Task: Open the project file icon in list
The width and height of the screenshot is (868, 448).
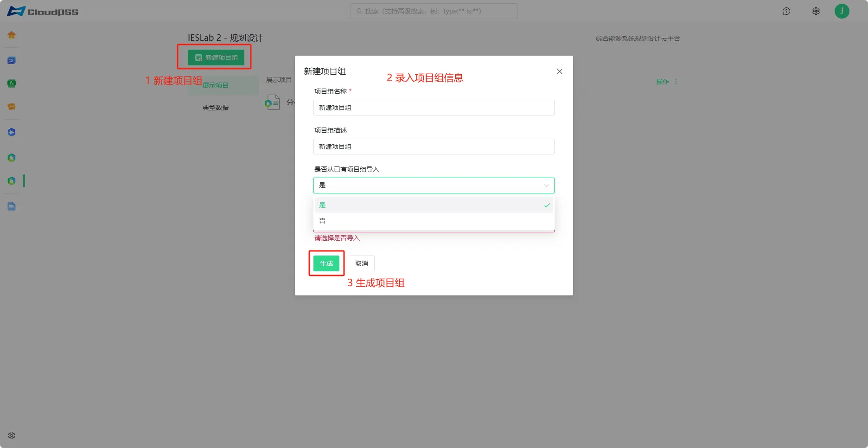Action: [x=272, y=102]
